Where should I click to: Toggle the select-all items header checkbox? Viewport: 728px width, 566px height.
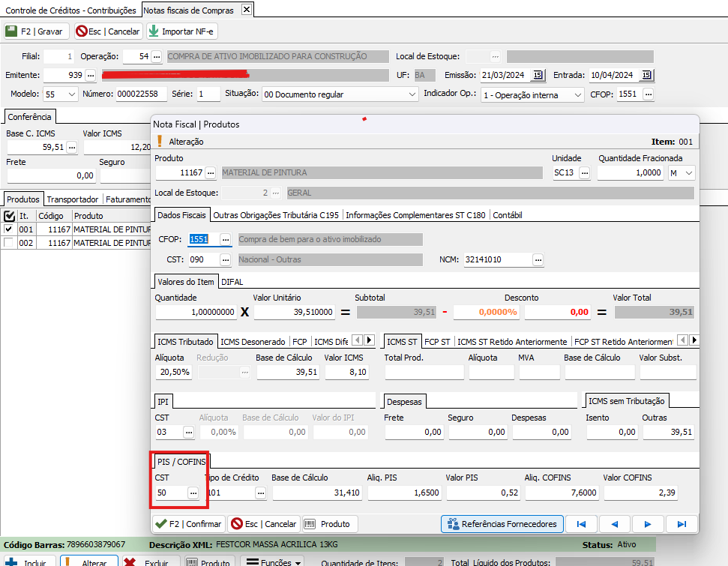(9, 216)
